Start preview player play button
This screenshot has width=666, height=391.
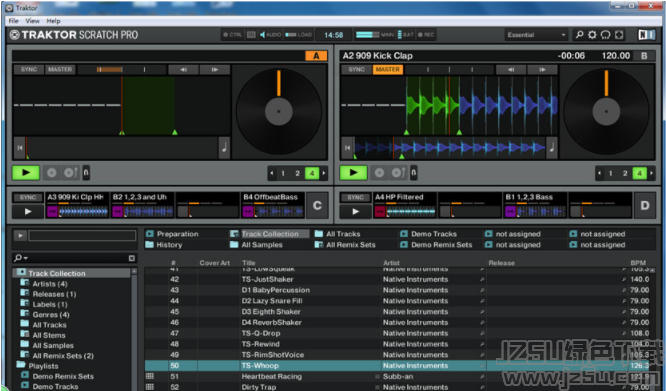tap(20, 235)
